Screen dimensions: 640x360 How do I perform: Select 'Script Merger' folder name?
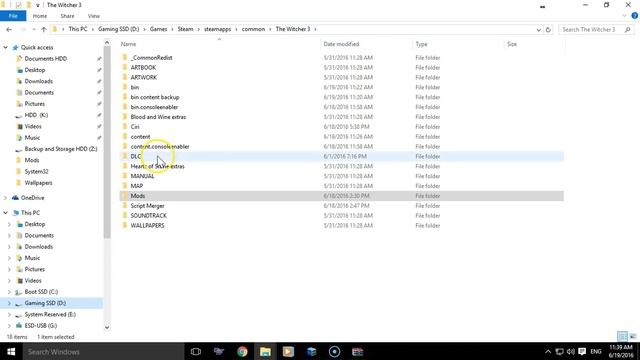click(147, 206)
